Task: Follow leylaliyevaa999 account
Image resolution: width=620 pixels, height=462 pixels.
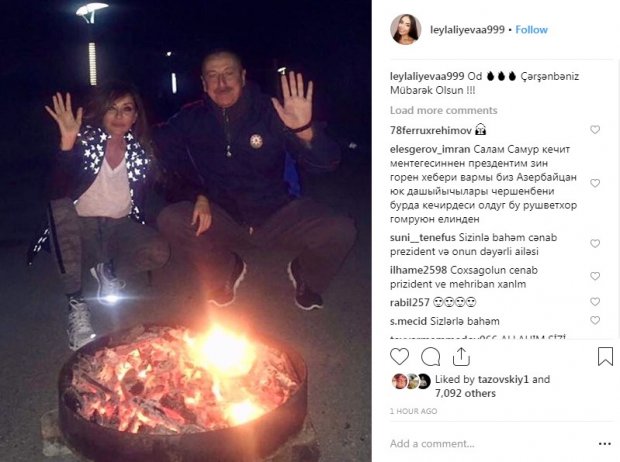Action: pyautogui.click(x=531, y=30)
